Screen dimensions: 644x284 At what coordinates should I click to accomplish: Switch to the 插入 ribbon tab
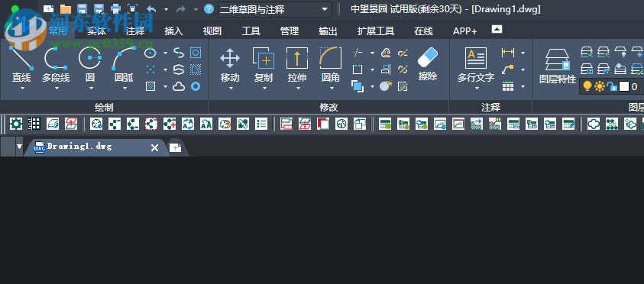173,31
